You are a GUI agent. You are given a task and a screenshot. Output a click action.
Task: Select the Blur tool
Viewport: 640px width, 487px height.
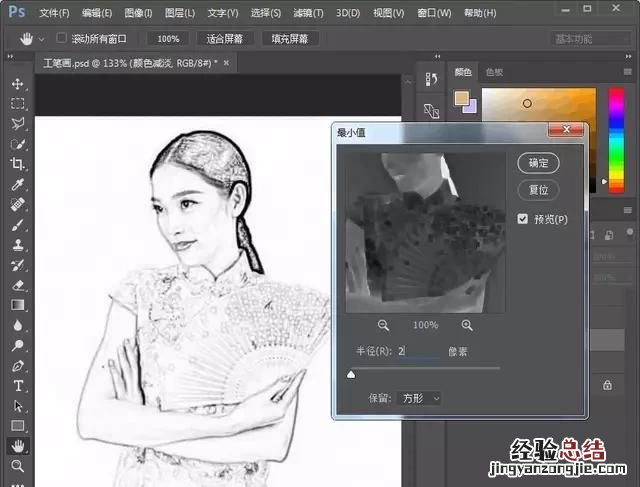pyautogui.click(x=17, y=325)
